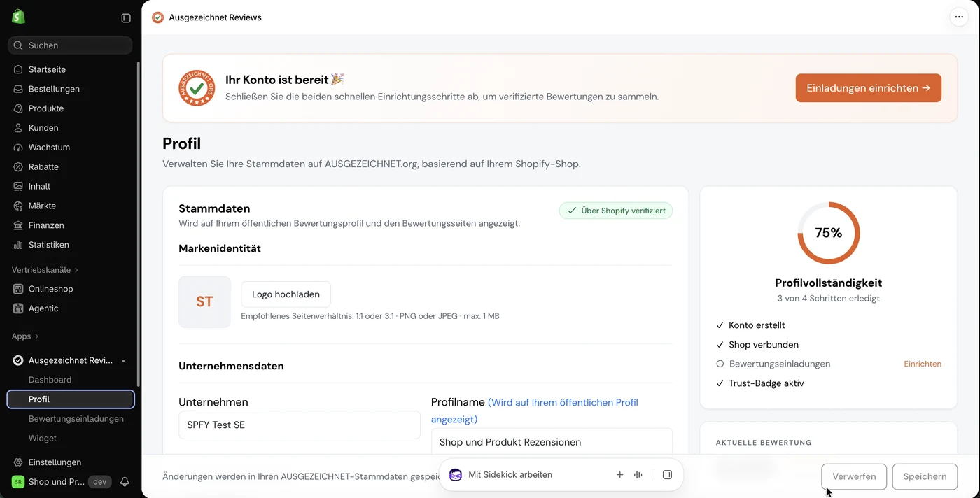
Task: Click the dev badge
Action: (x=99, y=482)
